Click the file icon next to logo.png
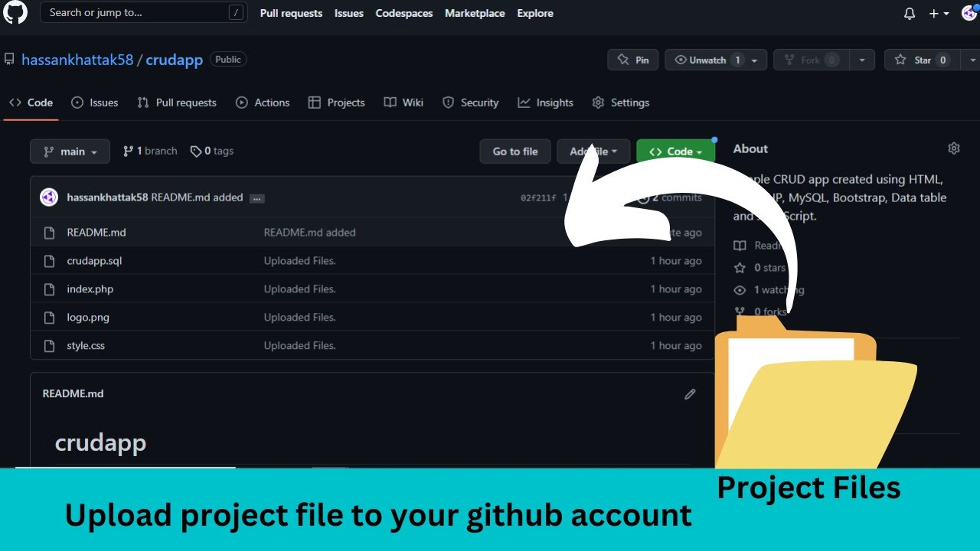980x551 pixels. click(x=50, y=318)
